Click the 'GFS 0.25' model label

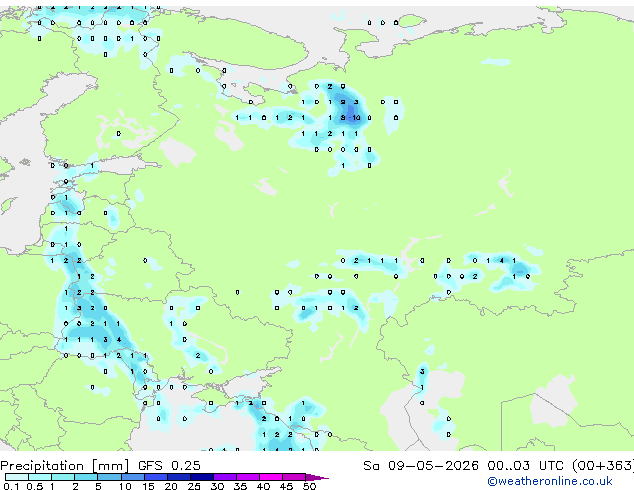pos(169,466)
